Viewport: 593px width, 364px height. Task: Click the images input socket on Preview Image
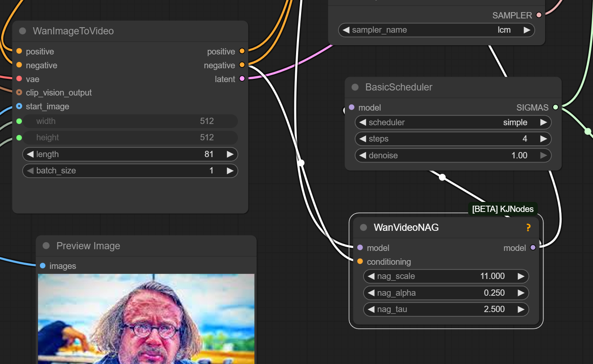coord(43,266)
